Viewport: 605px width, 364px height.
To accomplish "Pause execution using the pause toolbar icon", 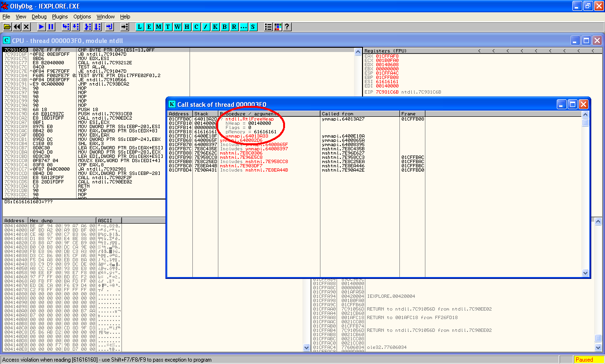I will [51, 27].
